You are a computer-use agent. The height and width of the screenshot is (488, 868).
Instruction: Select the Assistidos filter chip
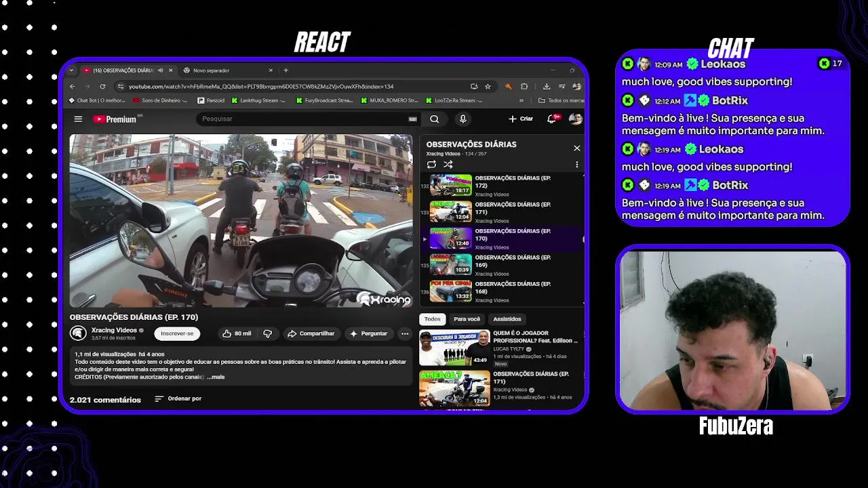pyautogui.click(x=507, y=319)
